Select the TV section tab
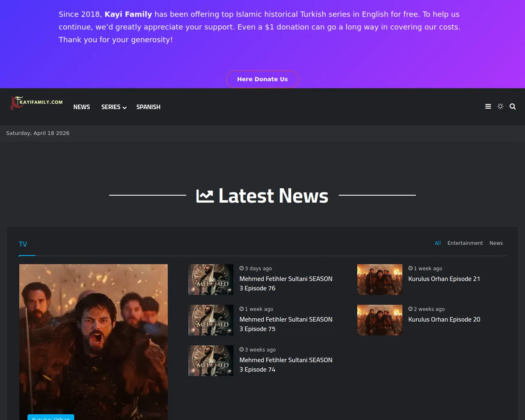Screen dimensions: 525x420 [x=23, y=244]
